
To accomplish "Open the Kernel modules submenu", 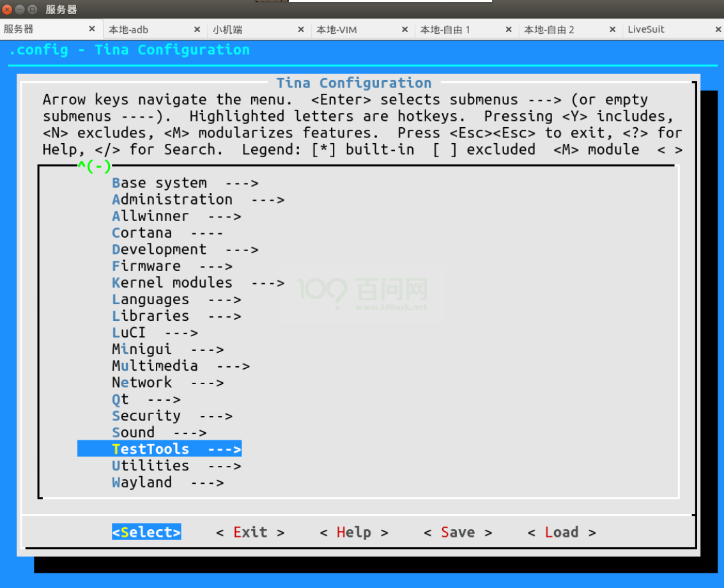I will [x=171, y=282].
